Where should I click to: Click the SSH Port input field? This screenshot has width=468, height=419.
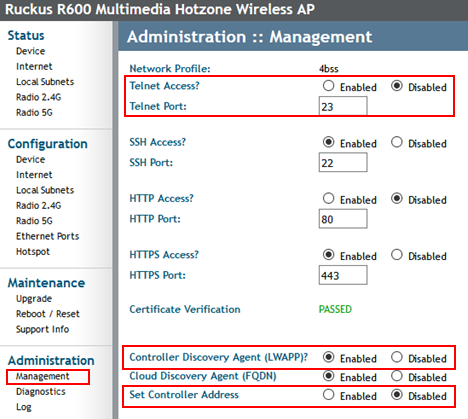click(343, 162)
